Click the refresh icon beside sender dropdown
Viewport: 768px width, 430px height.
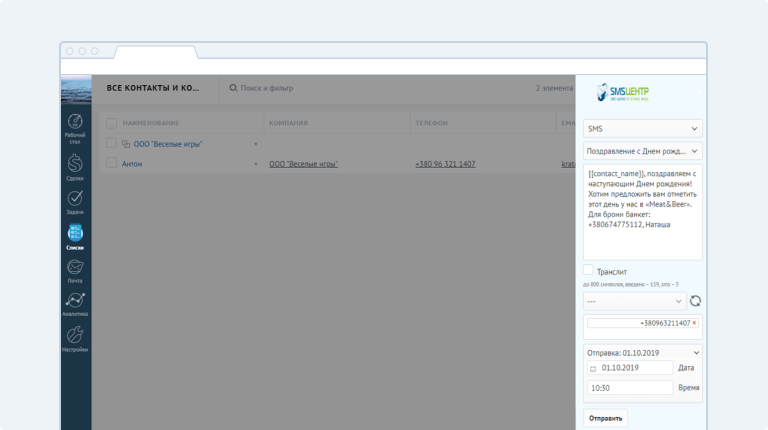coord(695,300)
